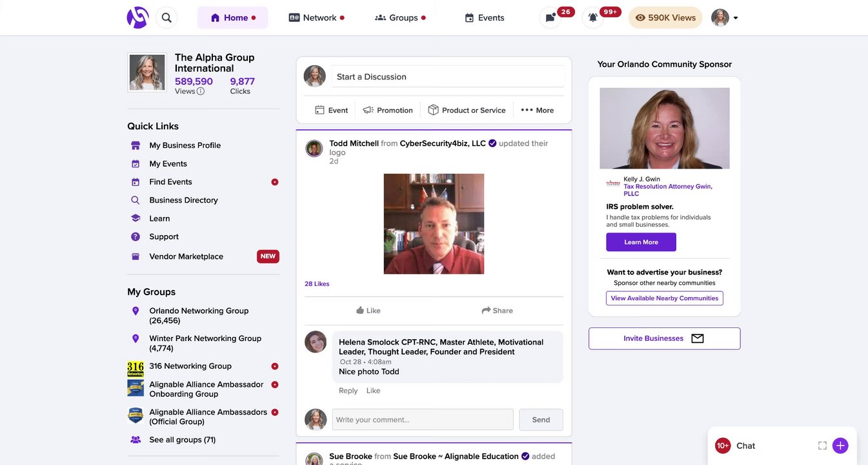
Task: Open Find Events quick link
Action: point(170,182)
